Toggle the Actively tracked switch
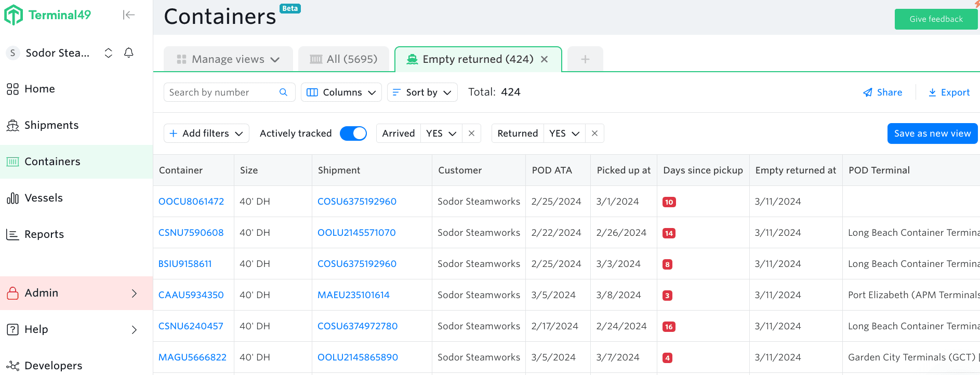This screenshot has width=980, height=375. click(353, 133)
